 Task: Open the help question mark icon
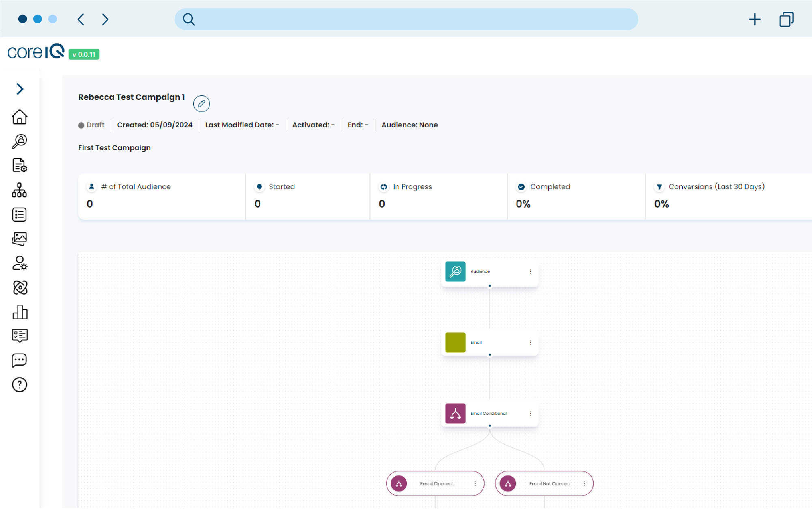(19, 385)
